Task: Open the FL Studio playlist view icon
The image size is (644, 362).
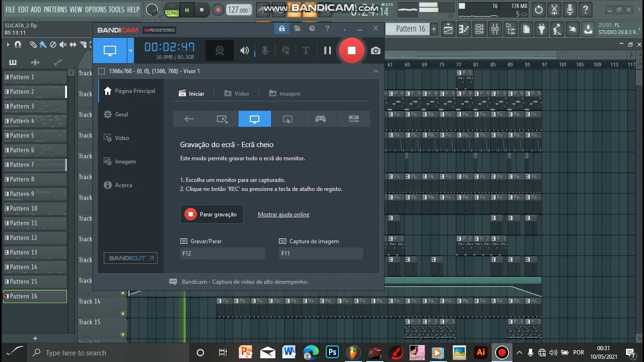Action: pos(448,29)
